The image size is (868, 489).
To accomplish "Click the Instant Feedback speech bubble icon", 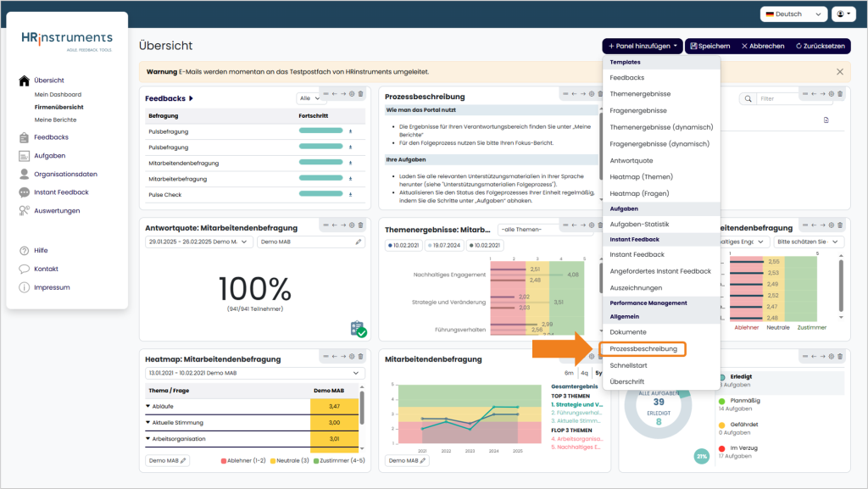I will [24, 192].
